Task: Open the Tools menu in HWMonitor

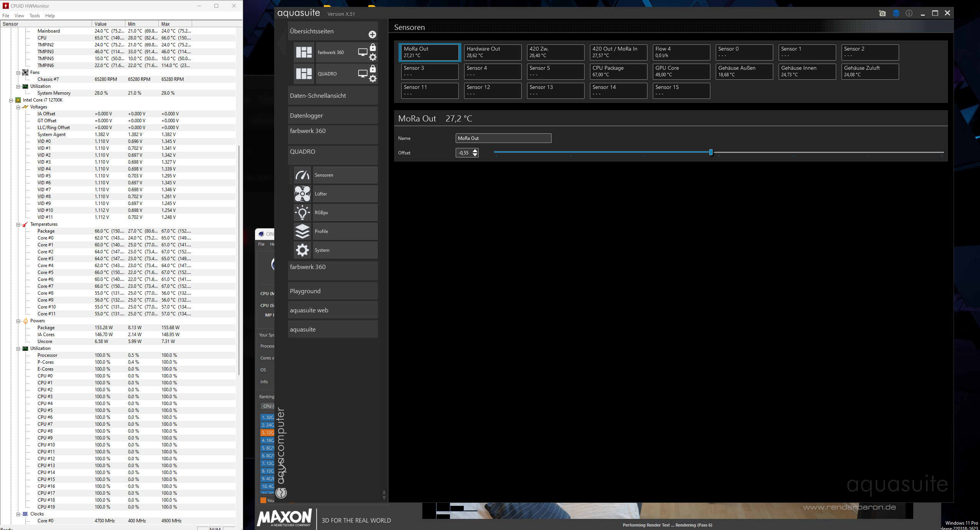Action: [35, 16]
